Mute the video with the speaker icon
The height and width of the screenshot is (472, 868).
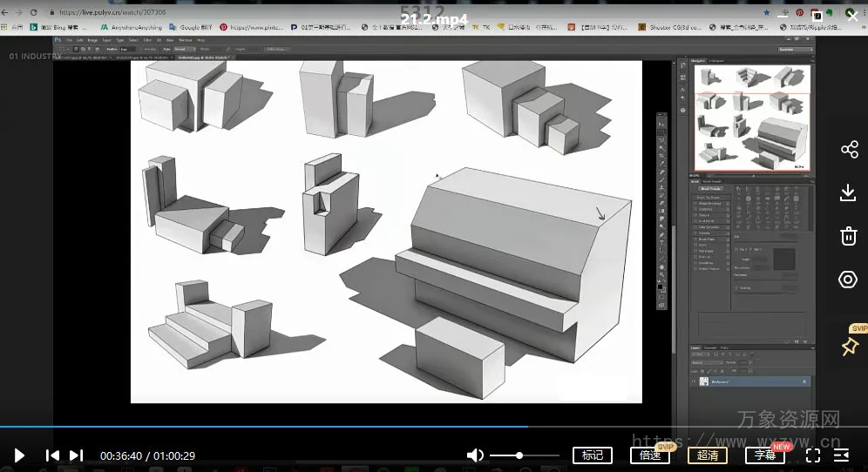[x=475, y=455]
